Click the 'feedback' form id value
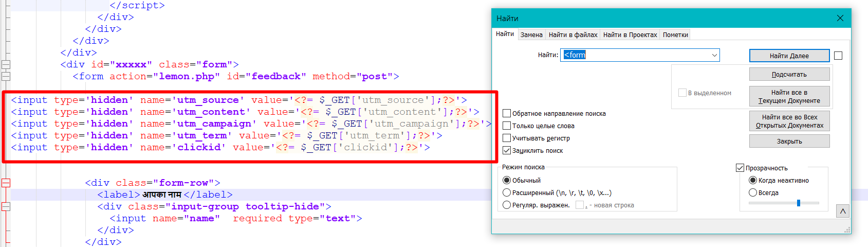This screenshot has height=247, width=868. tap(276, 76)
